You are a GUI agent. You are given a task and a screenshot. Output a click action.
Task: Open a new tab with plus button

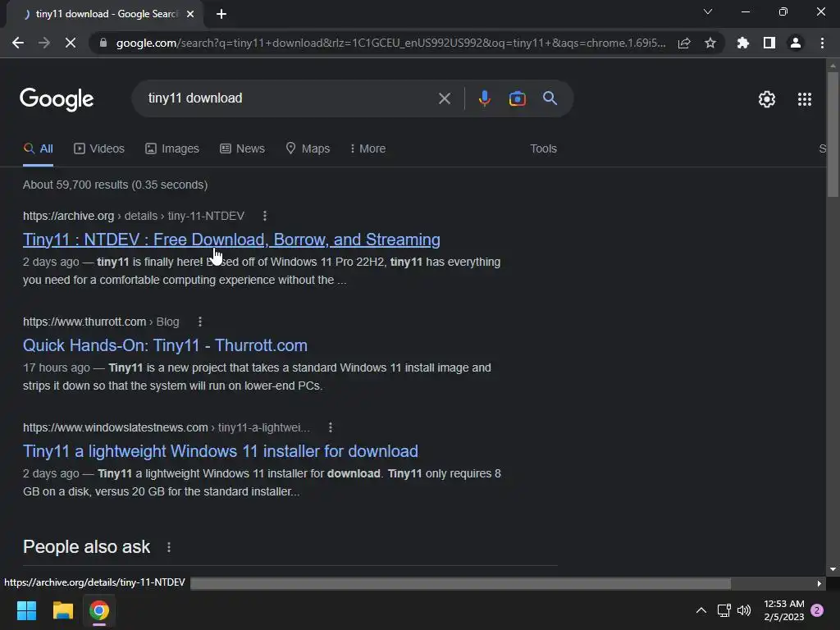point(221,14)
